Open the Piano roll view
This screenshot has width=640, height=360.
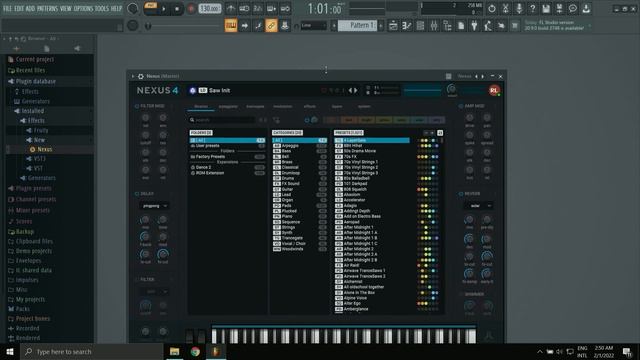pyautogui.click(x=407, y=26)
